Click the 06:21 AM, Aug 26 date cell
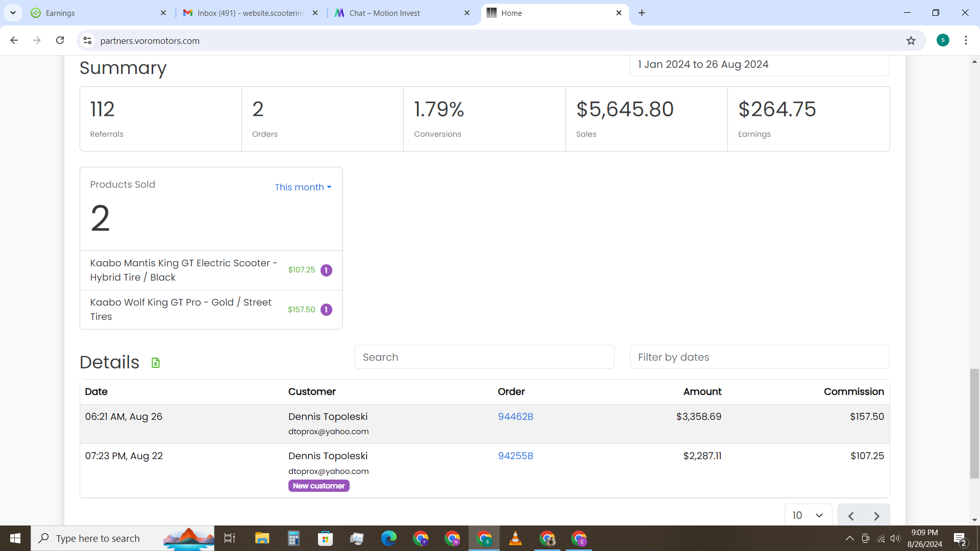The height and width of the screenshot is (551, 980). click(124, 417)
